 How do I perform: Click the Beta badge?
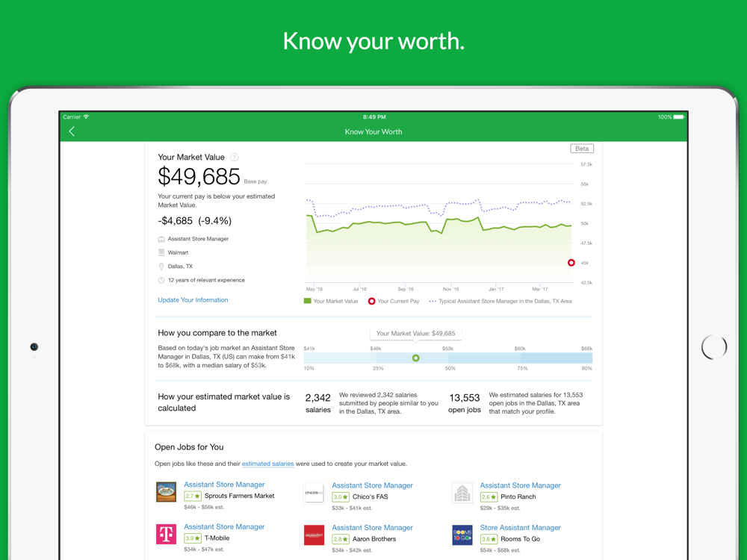[582, 149]
